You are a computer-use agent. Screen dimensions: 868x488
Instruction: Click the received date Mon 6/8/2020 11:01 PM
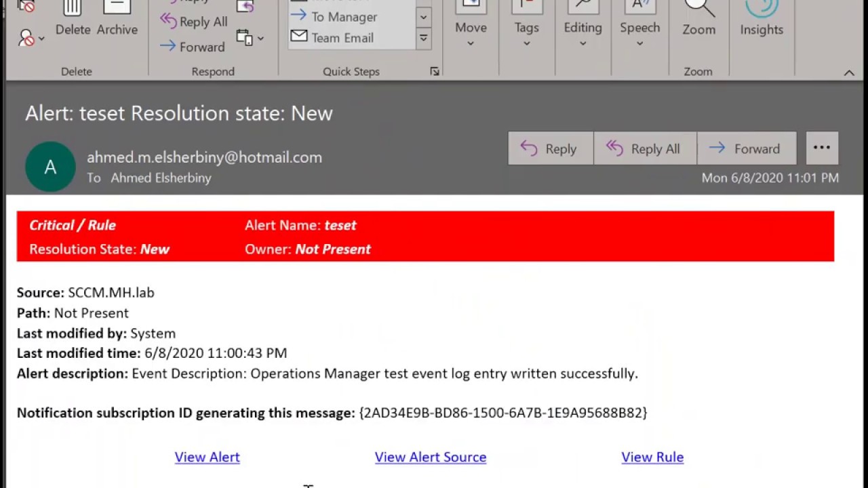pos(770,178)
